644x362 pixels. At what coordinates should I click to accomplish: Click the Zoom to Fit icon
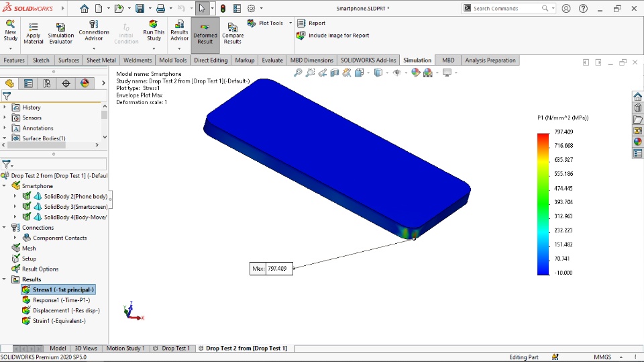click(298, 73)
